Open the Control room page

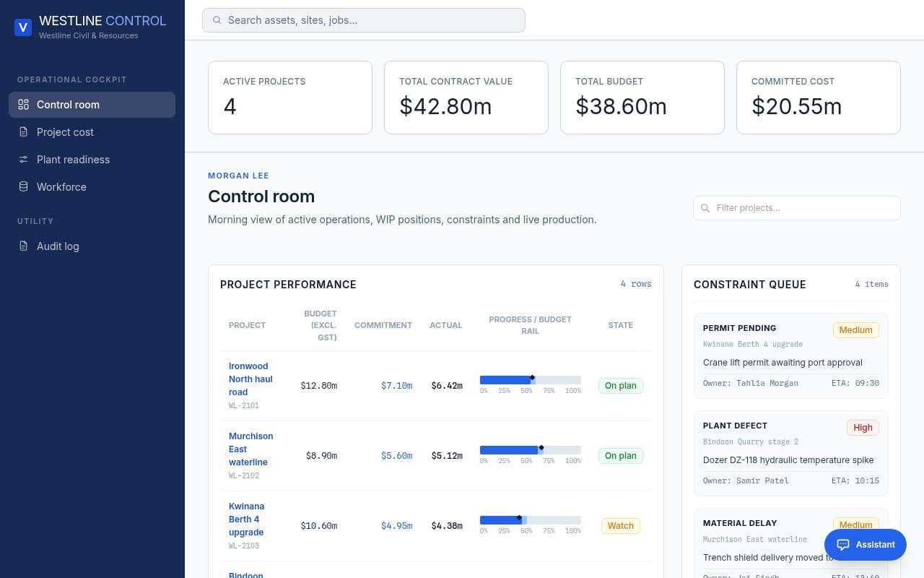pyautogui.click(x=92, y=105)
